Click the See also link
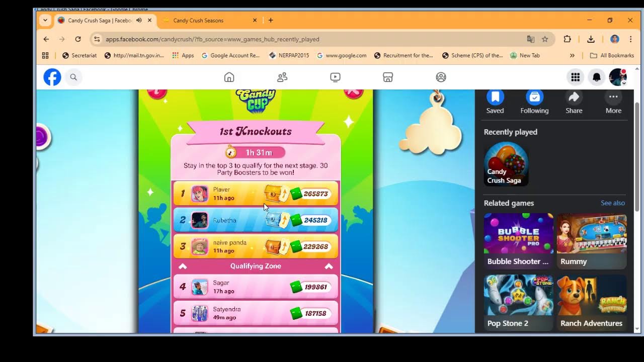Image resolution: width=644 pixels, height=362 pixels. click(612, 203)
